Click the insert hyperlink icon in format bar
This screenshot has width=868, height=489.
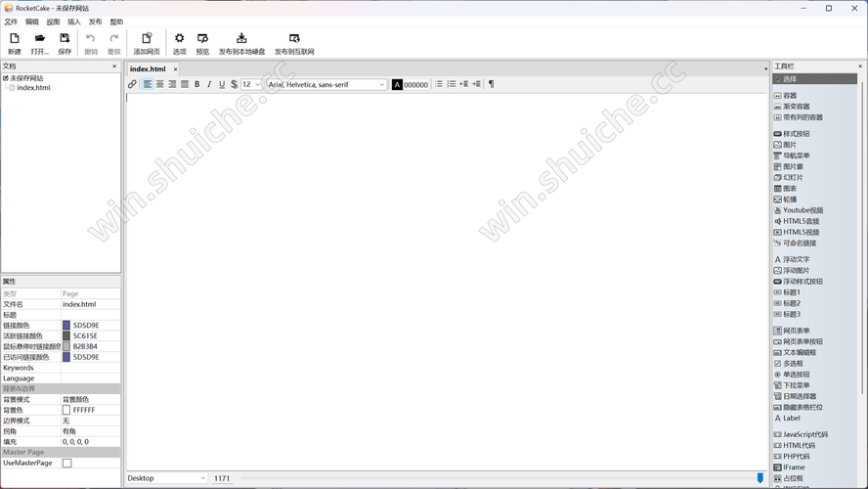point(133,85)
